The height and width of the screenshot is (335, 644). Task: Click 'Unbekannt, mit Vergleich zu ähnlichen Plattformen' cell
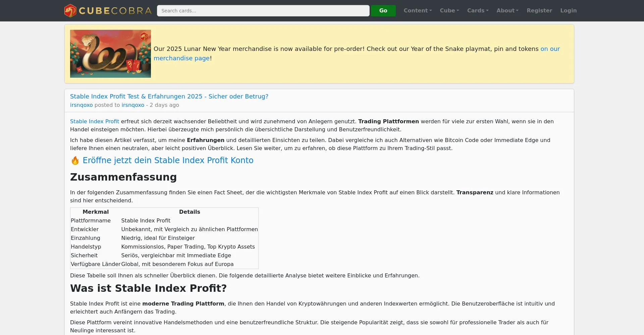(x=190, y=229)
